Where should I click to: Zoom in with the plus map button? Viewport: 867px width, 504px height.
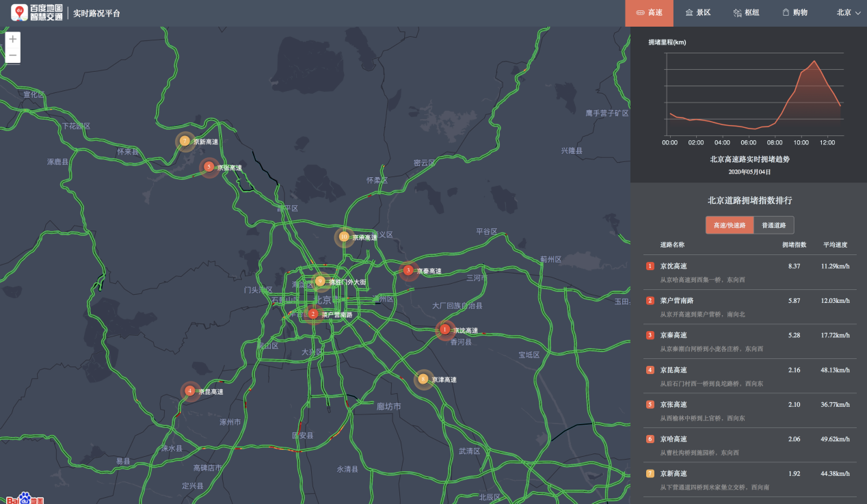click(x=13, y=40)
